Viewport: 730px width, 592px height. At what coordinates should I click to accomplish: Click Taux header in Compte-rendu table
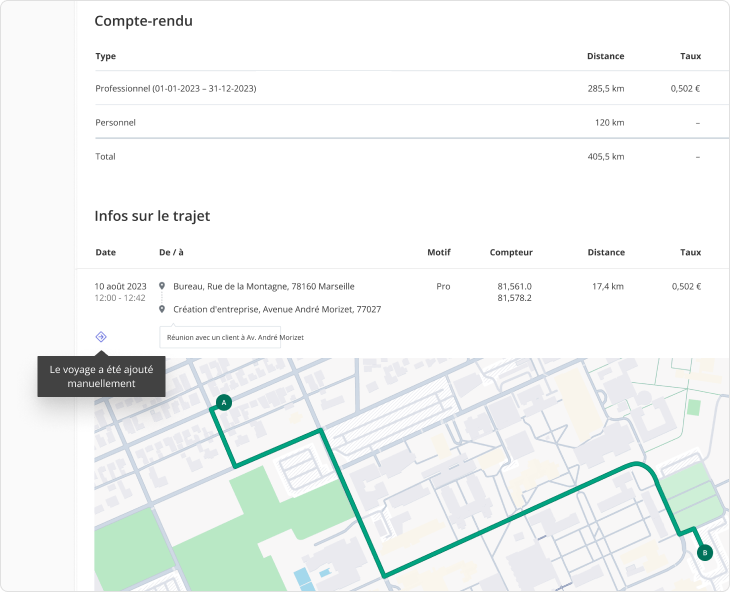[x=690, y=56]
